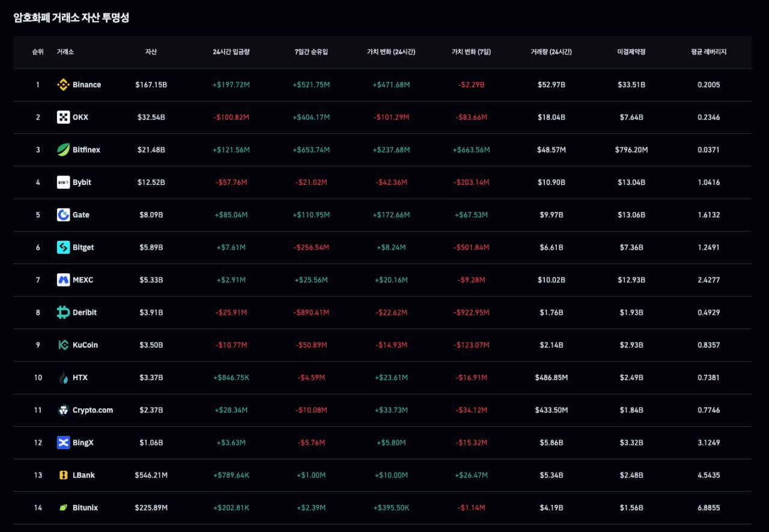Click the yellow LBank logo icon
Image resolution: width=769 pixels, height=532 pixels.
63,475
